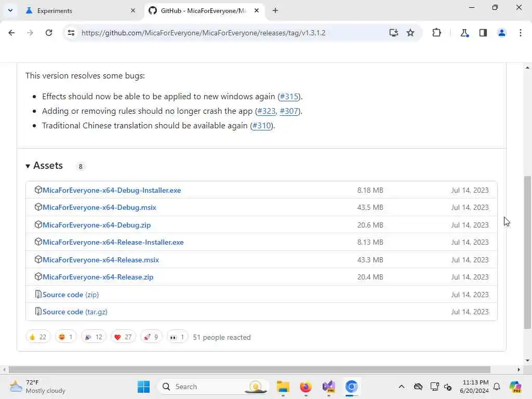Open the notification bell in taskbar
Screen dimensions: 532x399
(x=497, y=387)
